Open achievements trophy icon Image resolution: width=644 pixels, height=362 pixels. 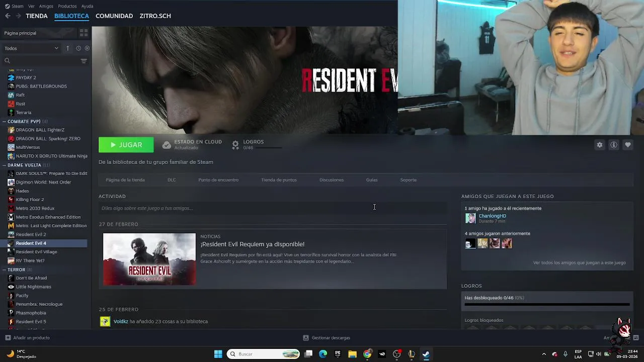coord(235,145)
